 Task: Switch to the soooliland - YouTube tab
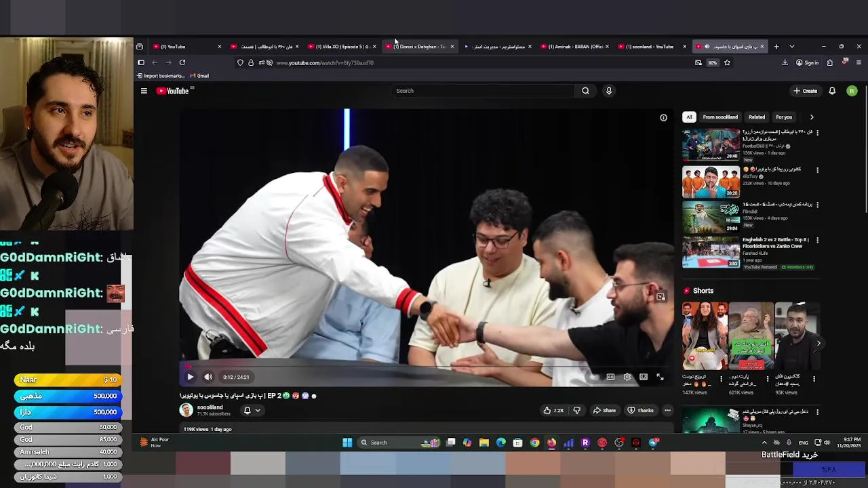(651, 47)
